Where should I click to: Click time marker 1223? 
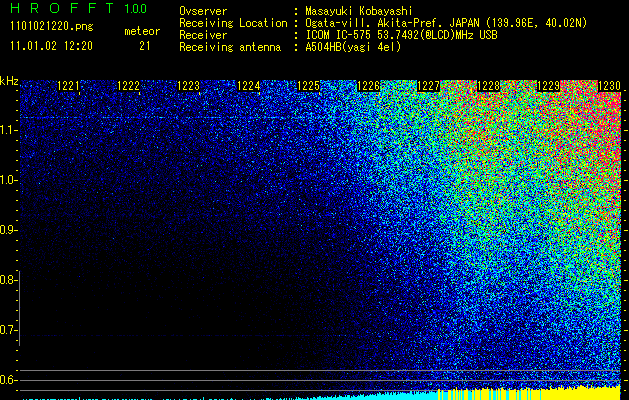point(189,86)
